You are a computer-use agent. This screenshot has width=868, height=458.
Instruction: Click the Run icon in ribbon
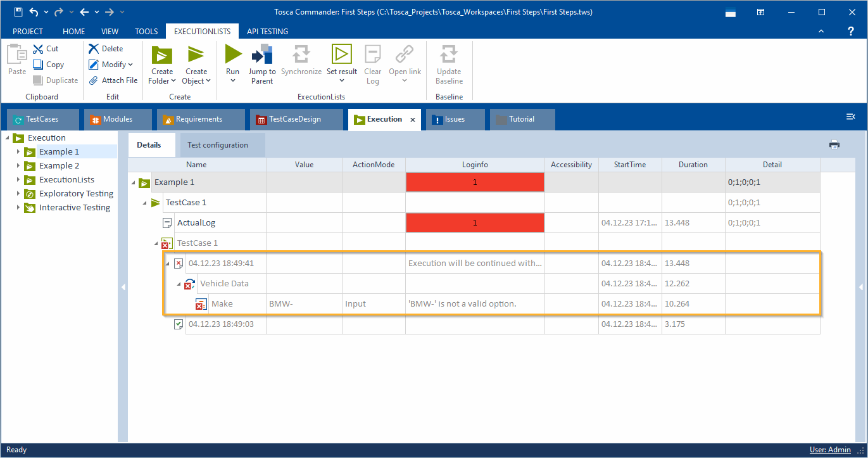click(233, 55)
